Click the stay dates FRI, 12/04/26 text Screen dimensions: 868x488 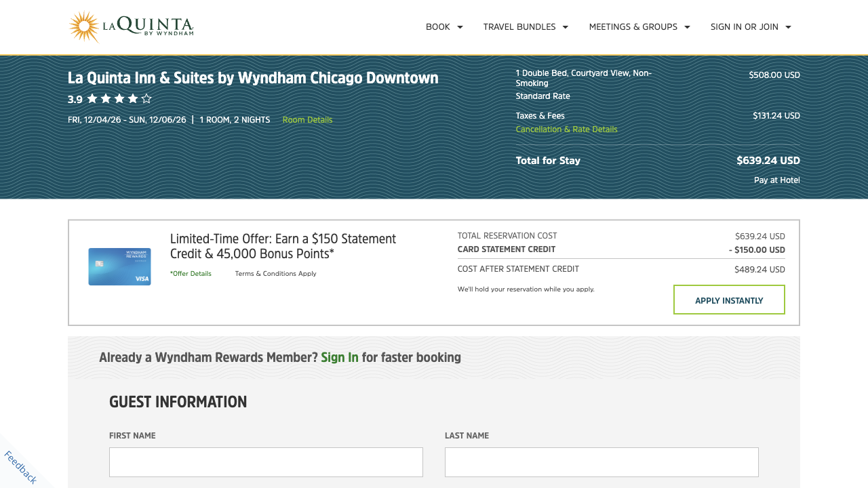click(127, 120)
